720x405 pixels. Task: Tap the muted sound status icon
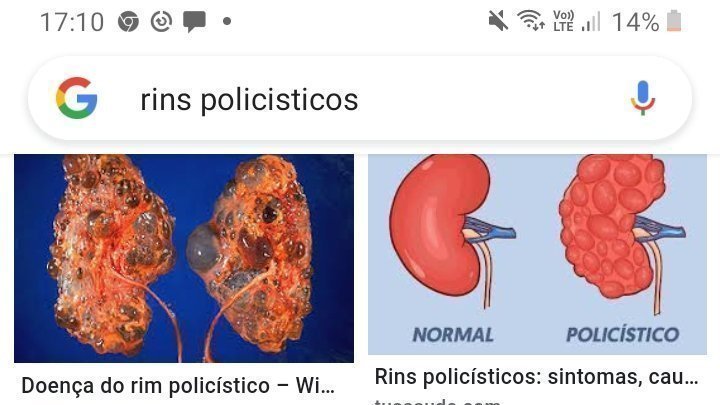pyautogui.click(x=498, y=21)
